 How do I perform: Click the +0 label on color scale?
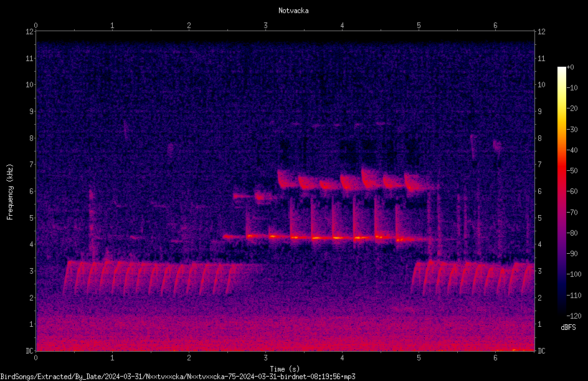(x=571, y=67)
